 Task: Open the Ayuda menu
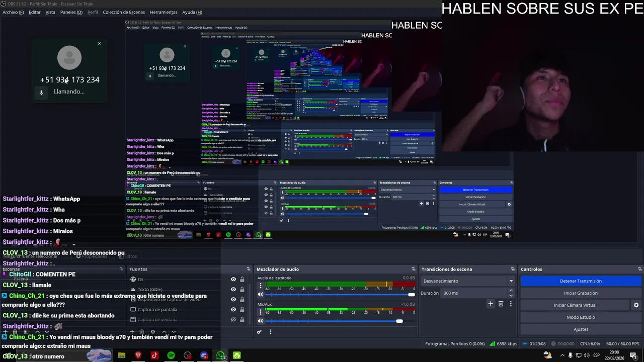pos(192,12)
